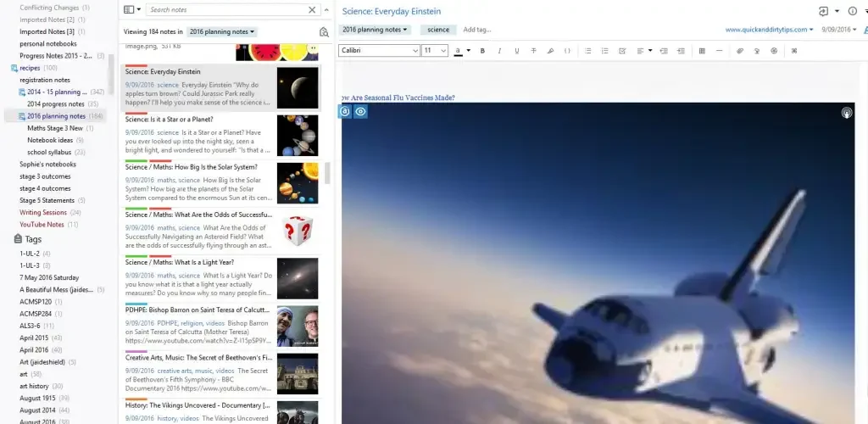Click the Tags section header
868x424 pixels.
pyautogui.click(x=33, y=239)
